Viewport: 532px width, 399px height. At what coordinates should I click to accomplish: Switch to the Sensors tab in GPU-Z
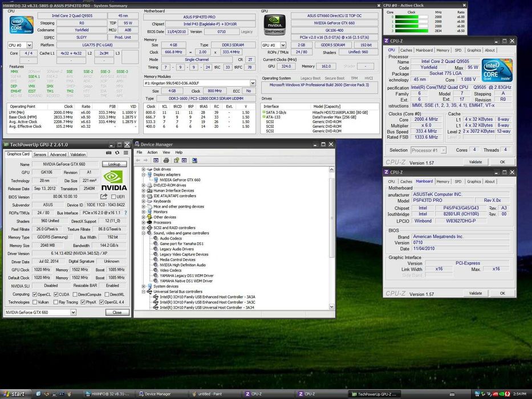pos(40,154)
